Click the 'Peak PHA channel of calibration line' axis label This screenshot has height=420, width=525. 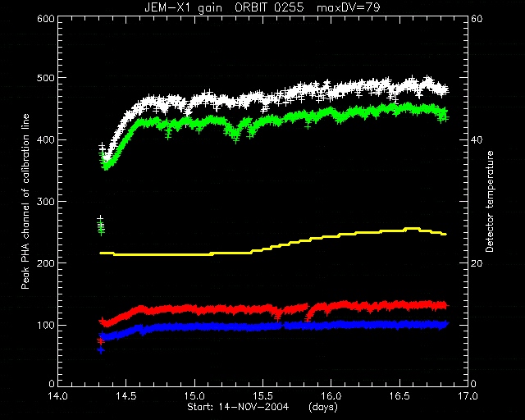25,201
